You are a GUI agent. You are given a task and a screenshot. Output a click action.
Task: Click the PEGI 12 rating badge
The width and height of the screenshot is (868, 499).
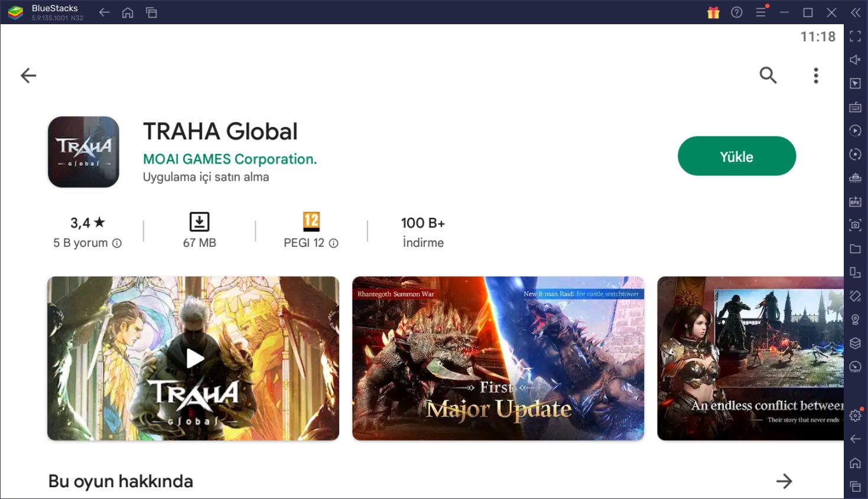311,221
